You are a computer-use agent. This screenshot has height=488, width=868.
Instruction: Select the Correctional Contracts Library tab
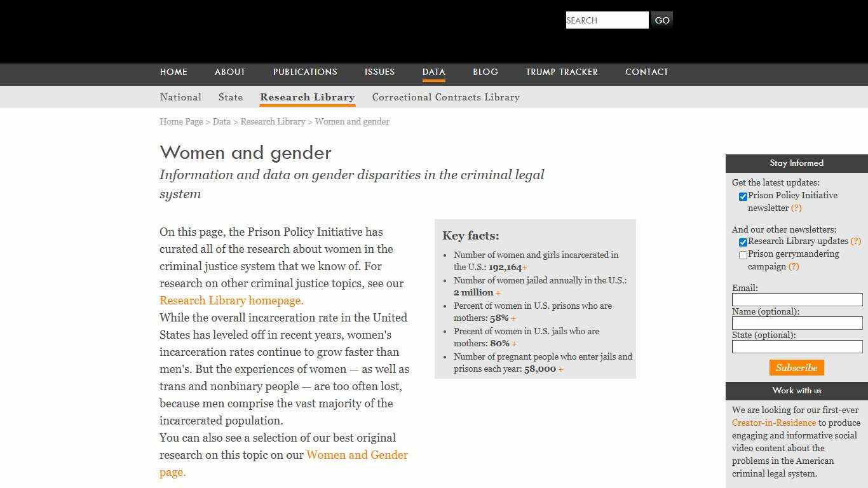tap(445, 97)
